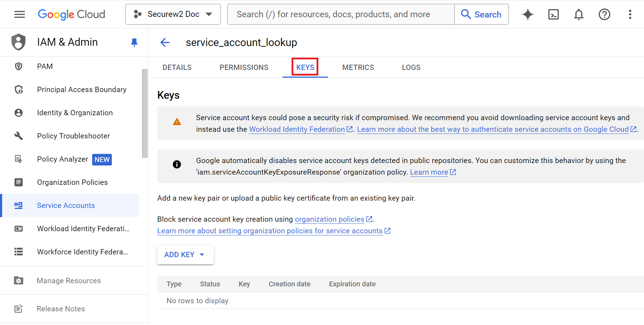Unpin IAM & Admin using the pin icon
Viewport: 644px width, 325px height.
(134, 43)
